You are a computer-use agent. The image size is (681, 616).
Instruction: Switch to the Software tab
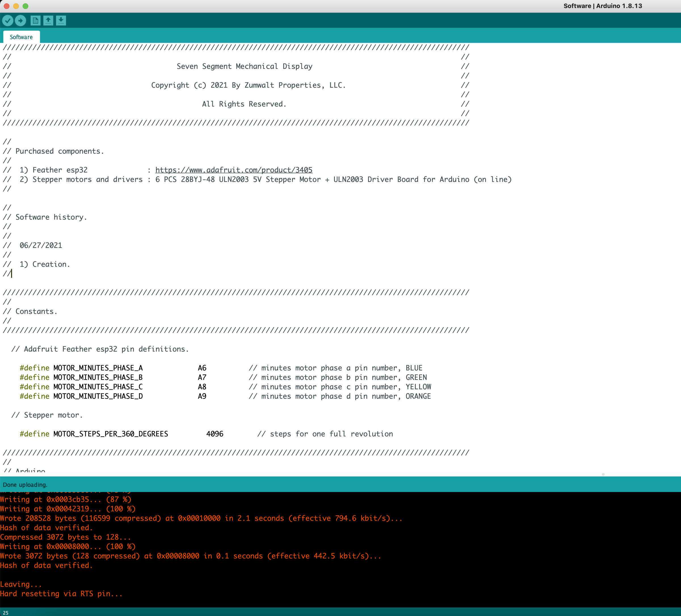point(21,37)
